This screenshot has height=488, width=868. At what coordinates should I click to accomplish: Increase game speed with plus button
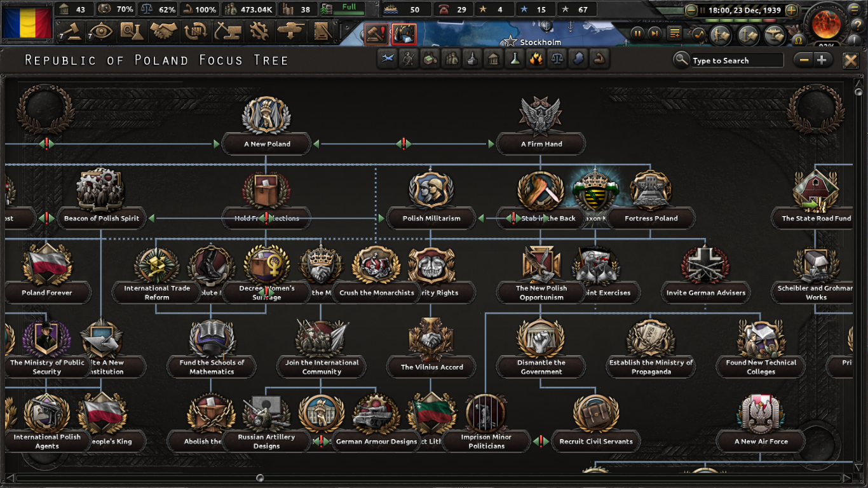[792, 10]
